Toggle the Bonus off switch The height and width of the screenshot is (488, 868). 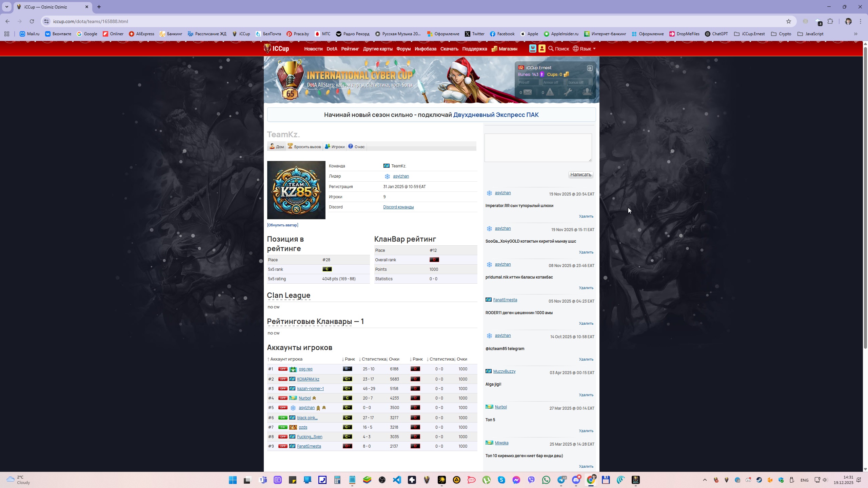pos(579,82)
